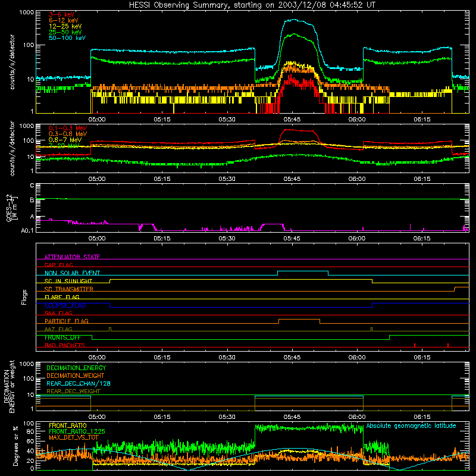Click the 0.1-0.3 MeV legend entry

(68, 128)
